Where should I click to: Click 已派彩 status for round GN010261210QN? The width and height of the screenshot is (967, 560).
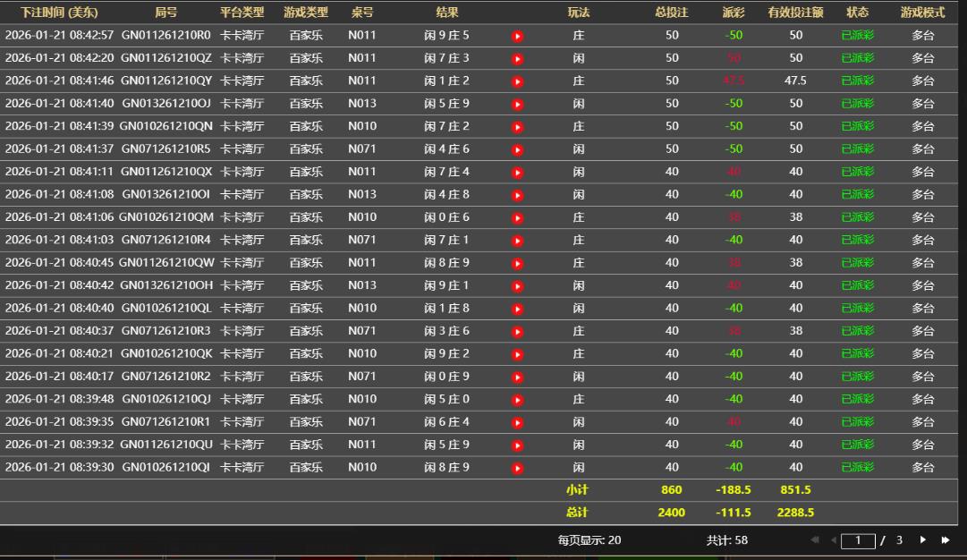click(857, 126)
